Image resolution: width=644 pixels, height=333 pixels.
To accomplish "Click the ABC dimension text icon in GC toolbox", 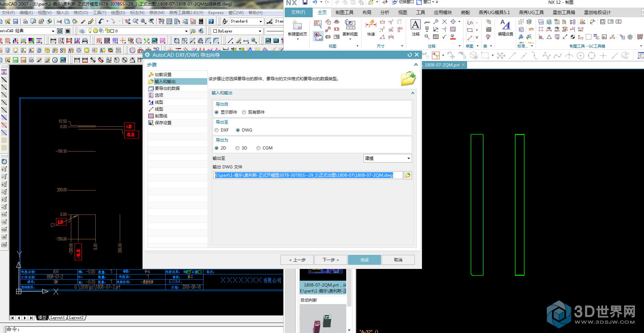I will pyautogui.click(x=581, y=29).
